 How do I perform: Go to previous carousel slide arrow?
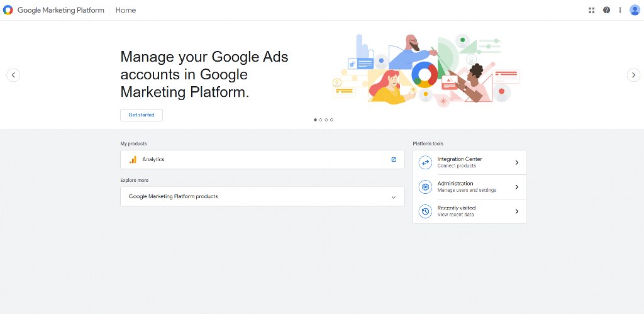13,75
